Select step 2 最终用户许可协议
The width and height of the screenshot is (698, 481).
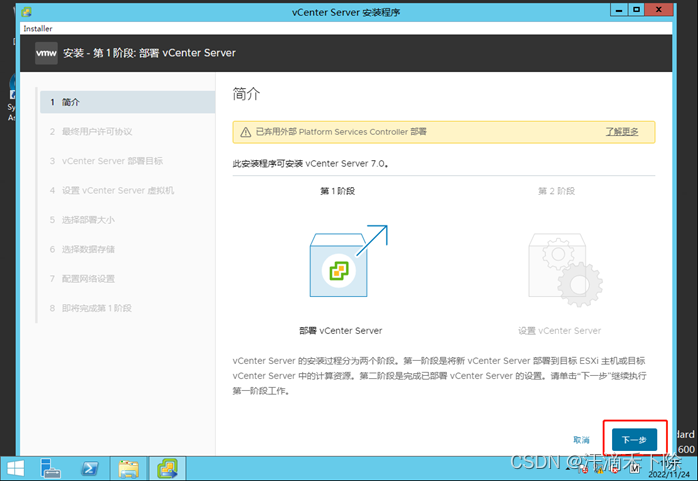(91, 132)
